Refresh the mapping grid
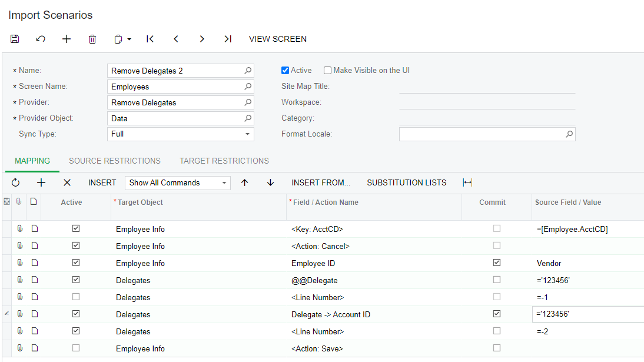The height and width of the screenshot is (362, 644). point(16,182)
